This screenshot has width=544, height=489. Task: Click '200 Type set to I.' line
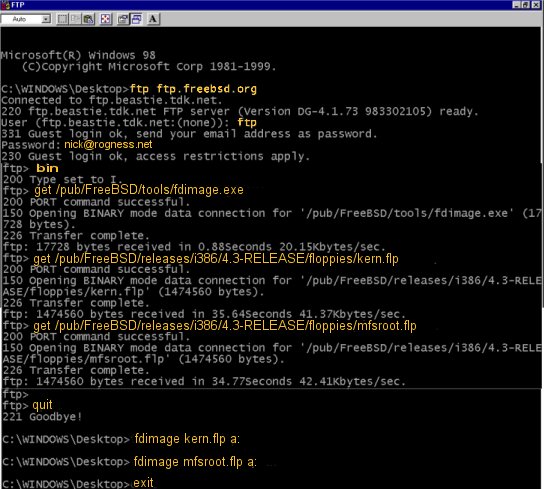coord(62,179)
